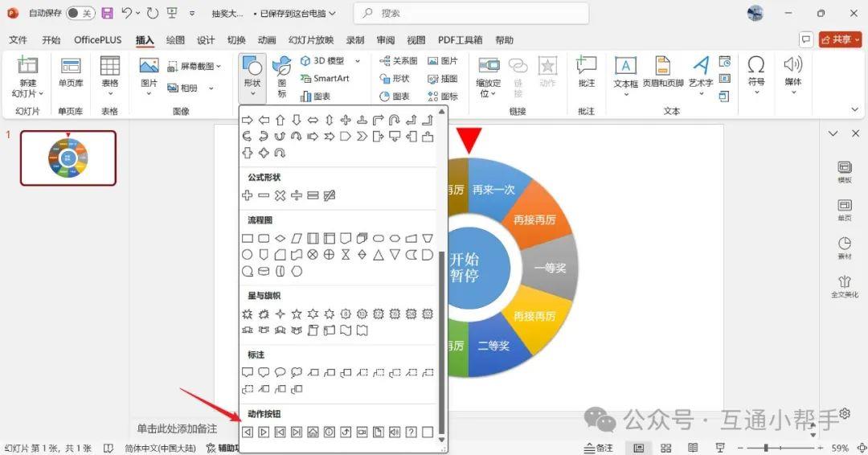This screenshot has height=455, width=868.
Task: Click the Save icon in title bar
Action: (108, 13)
